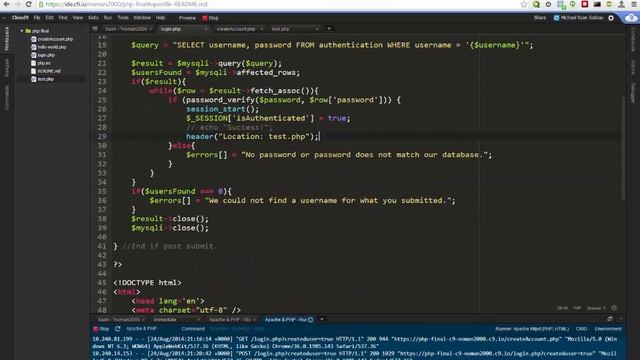Click the red extension icon in browser toolbar
Viewport: 640px width, 360px height.
584,4
